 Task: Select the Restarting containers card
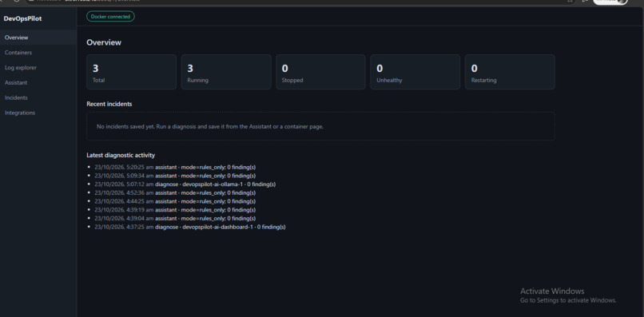coord(510,72)
